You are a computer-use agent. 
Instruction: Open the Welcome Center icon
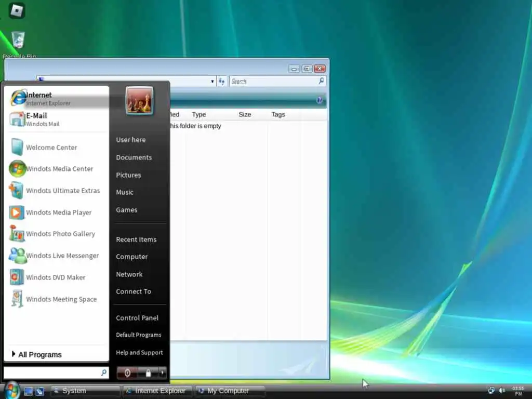tap(17, 147)
